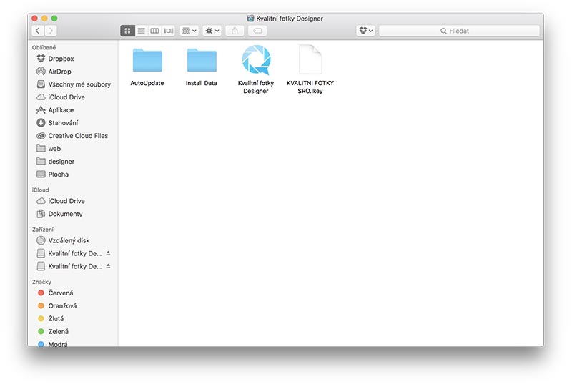This screenshot has width=572, height=392.
Task: Click the Edit Tags toolbar button
Action: [257, 31]
